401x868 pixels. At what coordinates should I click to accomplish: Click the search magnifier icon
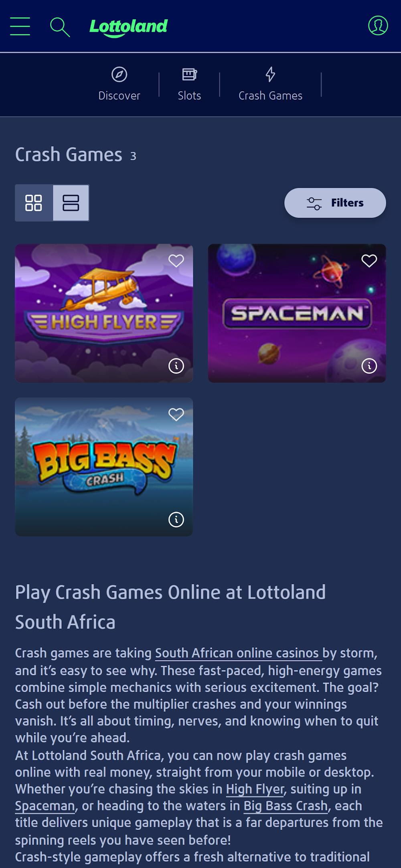60,27
